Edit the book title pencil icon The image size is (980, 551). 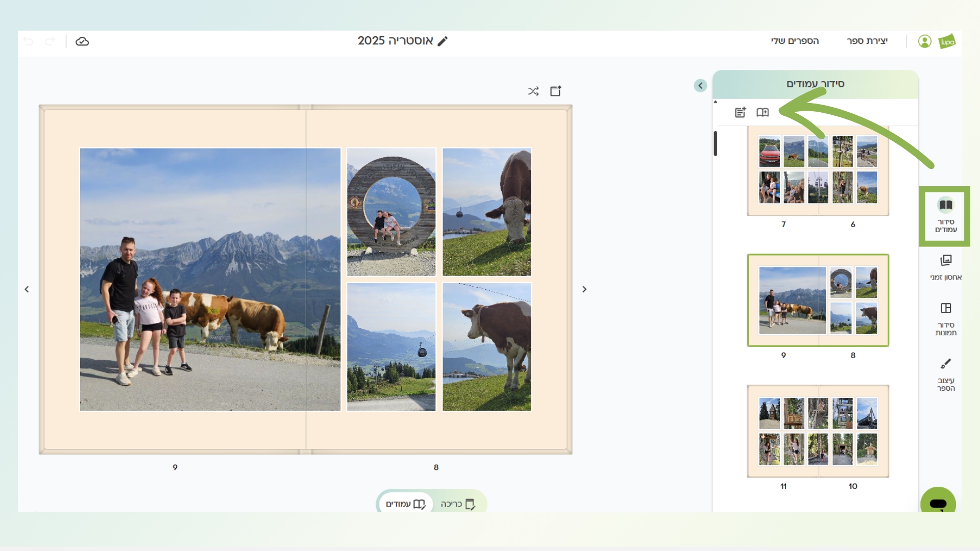pyautogui.click(x=443, y=41)
